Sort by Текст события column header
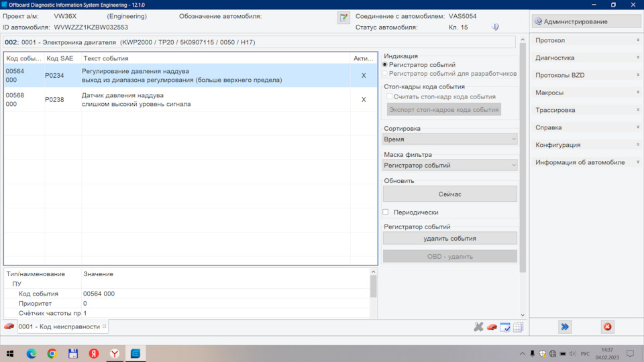This screenshot has height=362, width=644. [x=215, y=58]
